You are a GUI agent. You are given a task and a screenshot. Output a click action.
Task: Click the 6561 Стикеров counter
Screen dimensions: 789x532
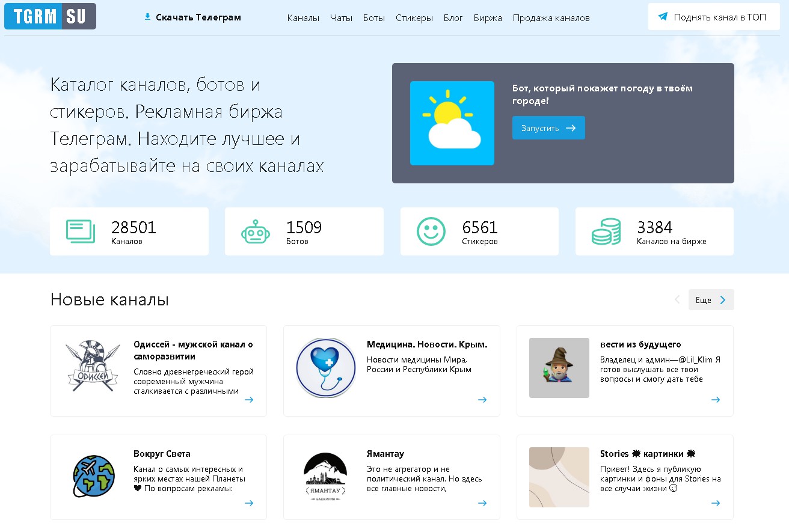tap(479, 231)
